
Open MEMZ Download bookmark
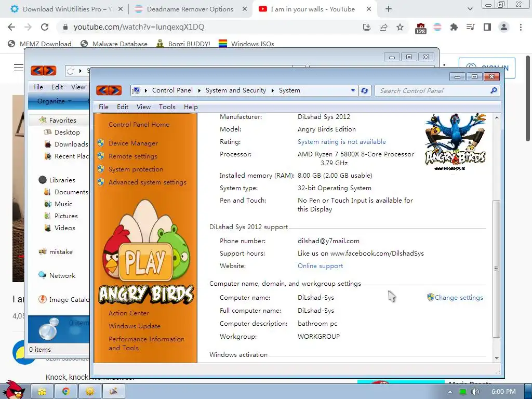(39, 44)
